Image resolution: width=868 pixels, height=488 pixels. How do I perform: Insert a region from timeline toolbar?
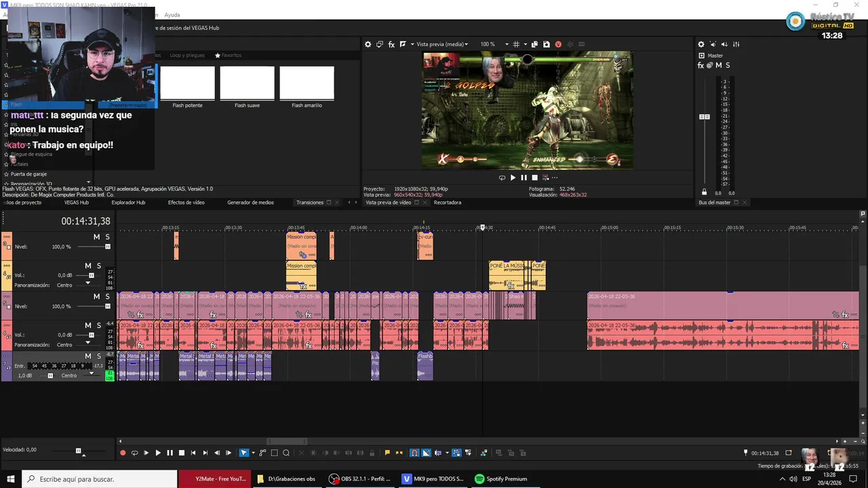pyautogui.click(x=399, y=453)
